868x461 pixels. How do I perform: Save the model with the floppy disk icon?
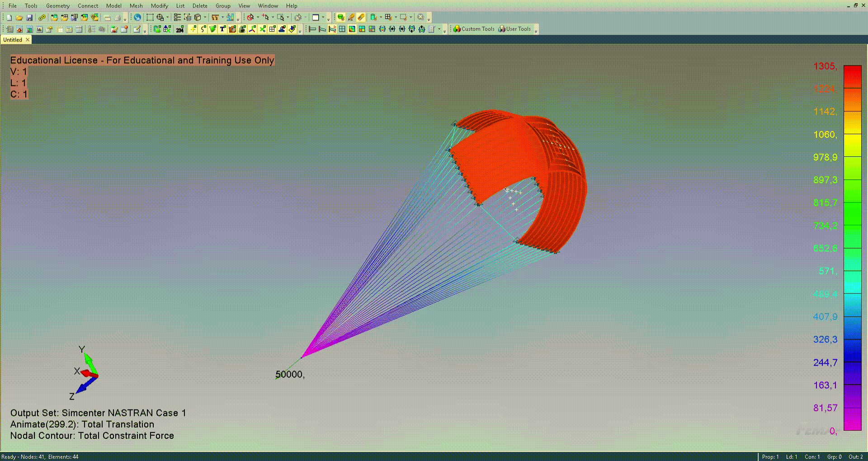coord(29,17)
